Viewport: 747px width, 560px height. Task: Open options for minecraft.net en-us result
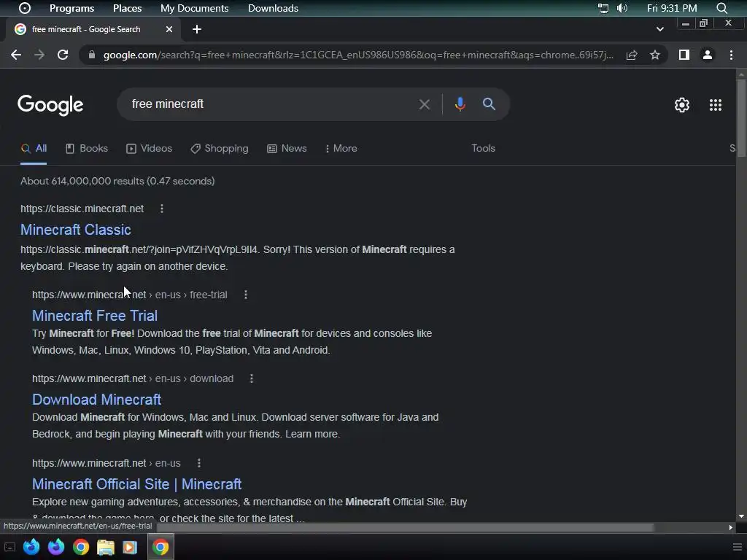click(199, 463)
